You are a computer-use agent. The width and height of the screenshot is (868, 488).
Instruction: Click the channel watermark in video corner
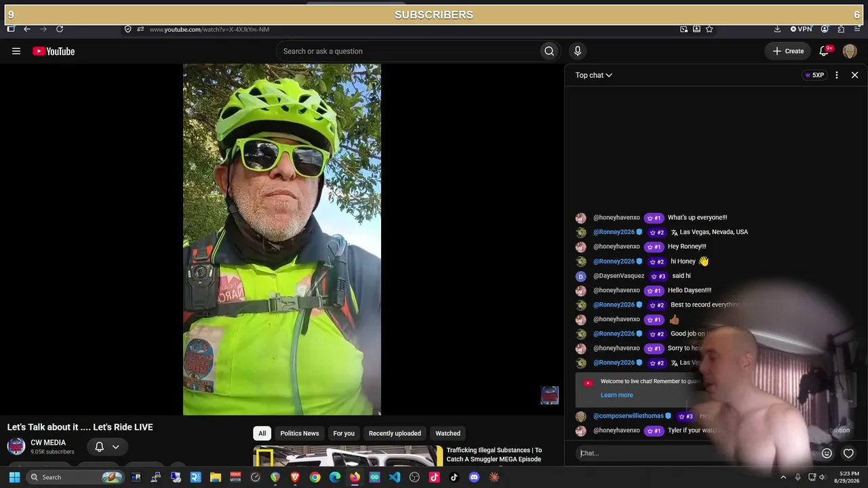pos(549,395)
